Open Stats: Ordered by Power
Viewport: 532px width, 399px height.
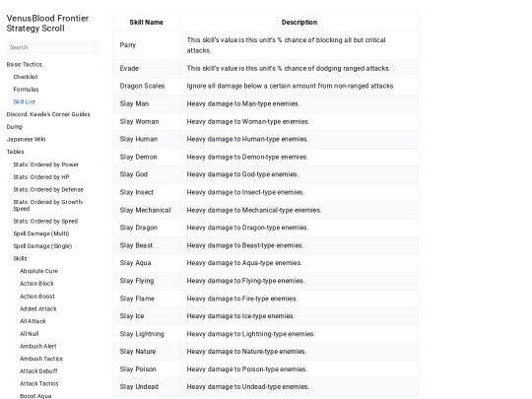(45, 165)
